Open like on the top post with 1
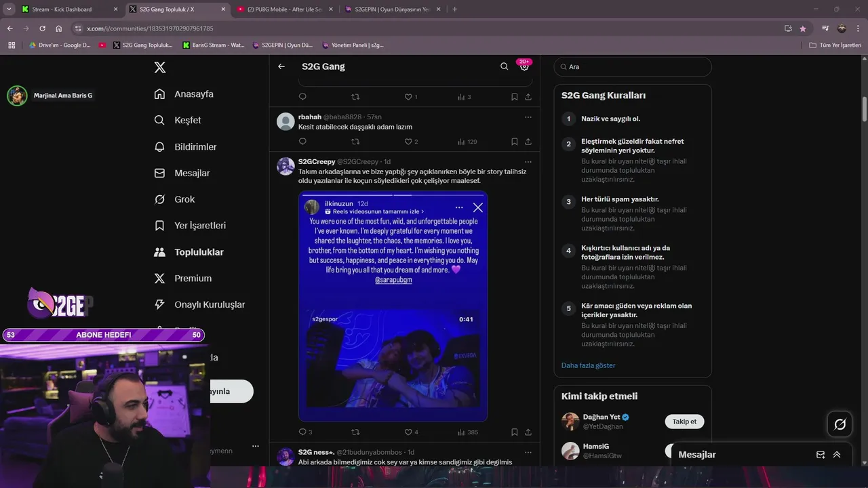 tap(411, 97)
